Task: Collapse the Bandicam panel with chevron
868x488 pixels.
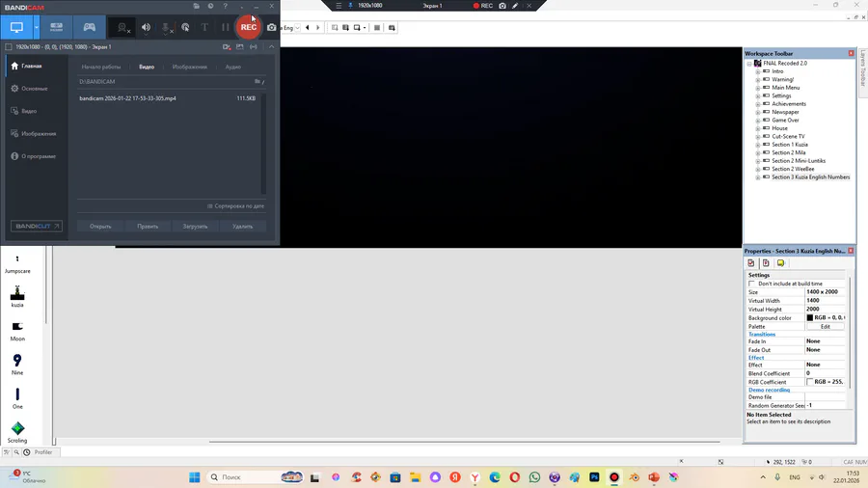Action: (271, 47)
